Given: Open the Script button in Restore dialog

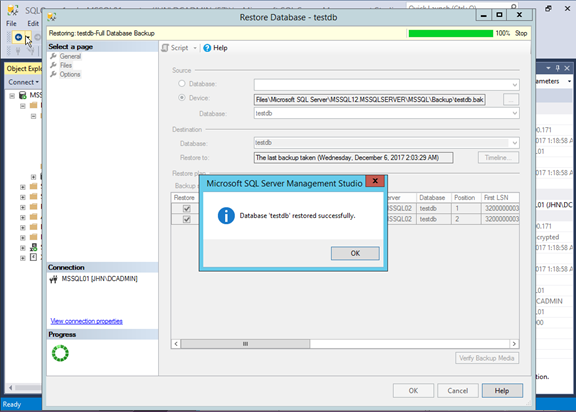Looking at the screenshot, I should 175,48.
